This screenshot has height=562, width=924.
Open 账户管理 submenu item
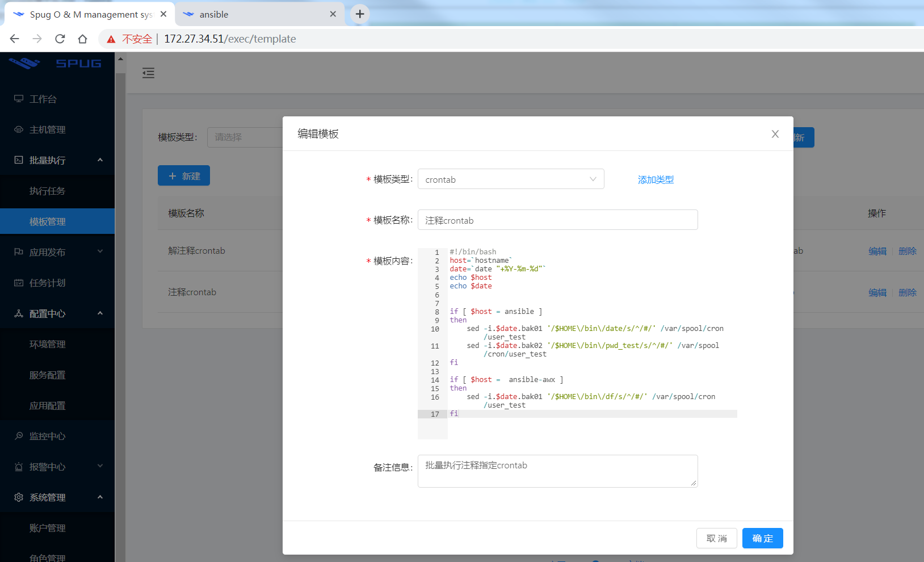click(x=57, y=528)
